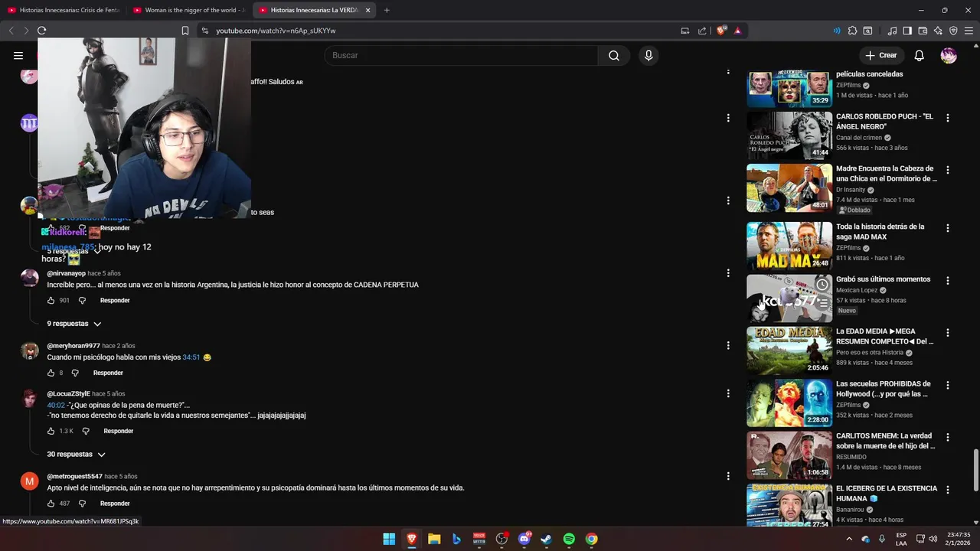The height and width of the screenshot is (551, 980).
Task: Switch ESP LAA keyboard language indicator
Action: 901,539
